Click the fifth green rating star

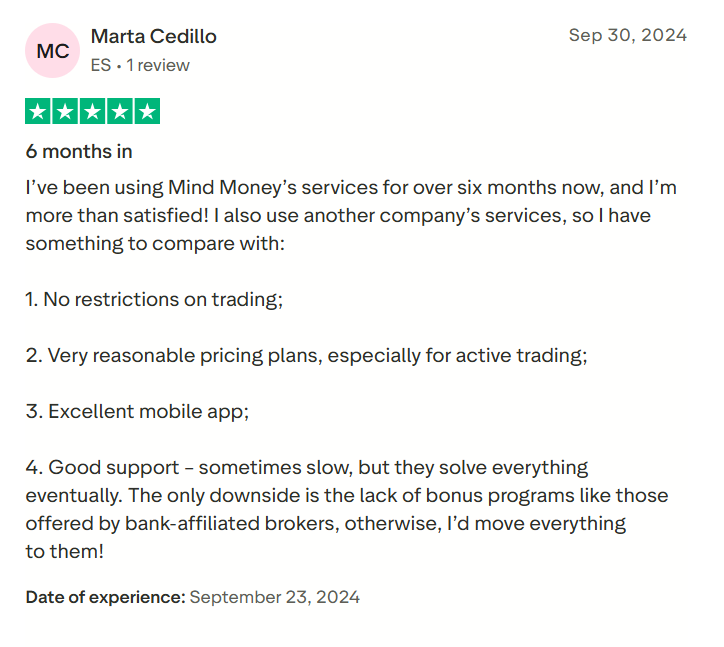[x=147, y=111]
